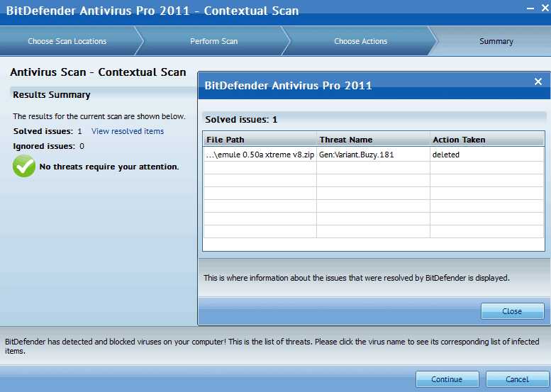
Task: Select the emule 0.50a xtreme v8.zip cell
Action: point(260,155)
